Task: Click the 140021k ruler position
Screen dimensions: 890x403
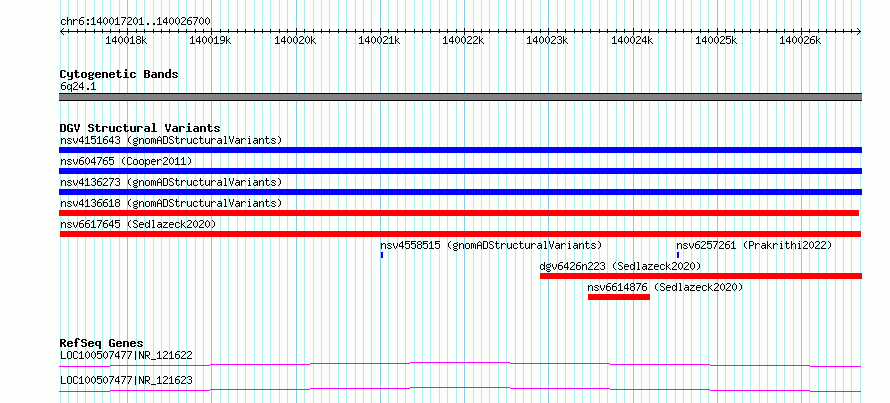Action: [x=380, y=40]
